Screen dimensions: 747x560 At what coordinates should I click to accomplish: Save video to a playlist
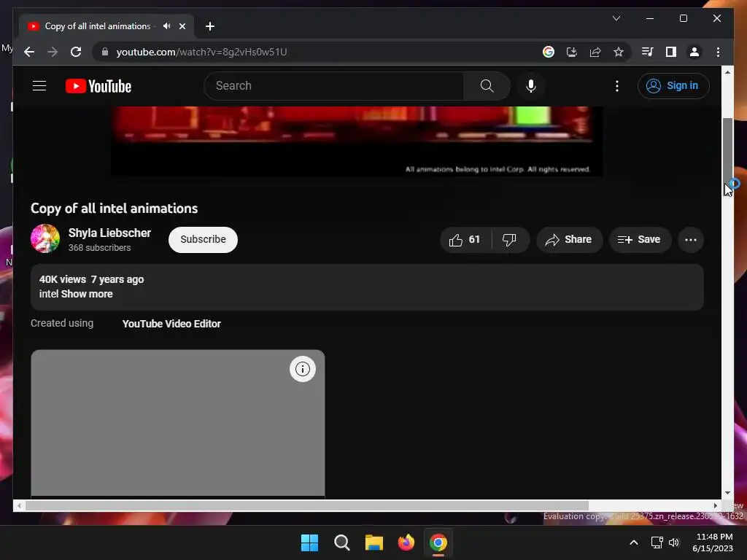point(639,239)
